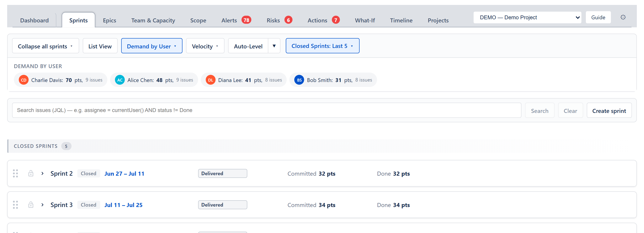Image resolution: width=644 pixels, height=233 pixels.
Task: Click the closed sprints count 5
Action: point(66,146)
